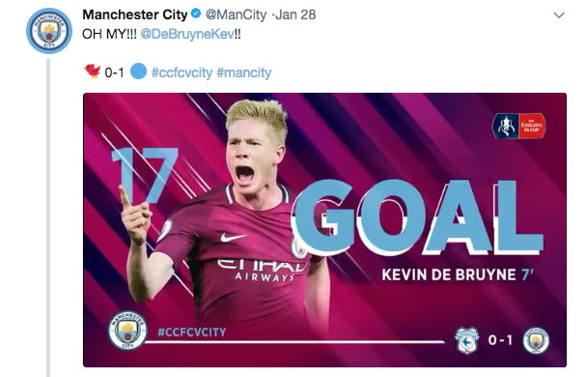Click the Emirates FA Cup logo in the image
The height and width of the screenshot is (377, 588).
click(519, 127)
